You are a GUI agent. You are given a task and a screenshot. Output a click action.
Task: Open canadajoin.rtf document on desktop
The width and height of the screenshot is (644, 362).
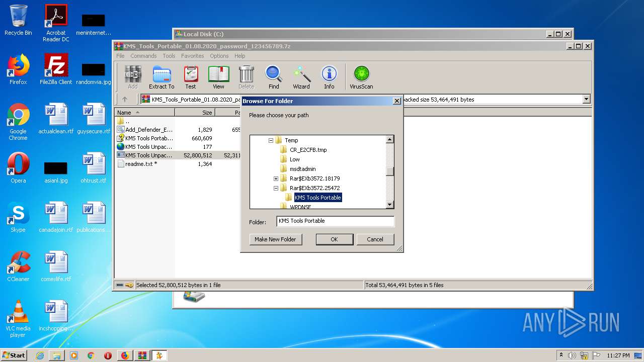[x=56, y=217]
